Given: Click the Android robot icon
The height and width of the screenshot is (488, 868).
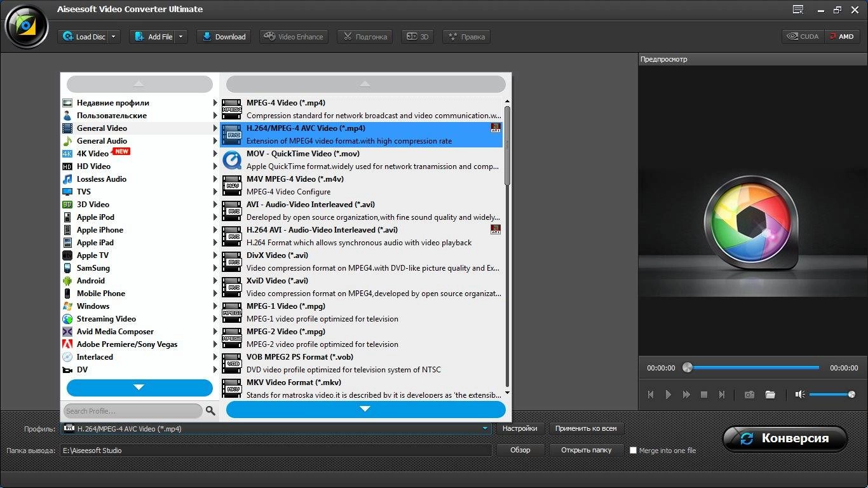Looking at the screenshot, I should (67, 281).
